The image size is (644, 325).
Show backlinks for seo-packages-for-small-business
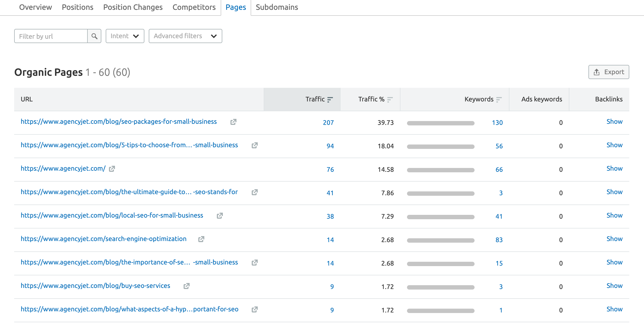(x=615, y=121)
